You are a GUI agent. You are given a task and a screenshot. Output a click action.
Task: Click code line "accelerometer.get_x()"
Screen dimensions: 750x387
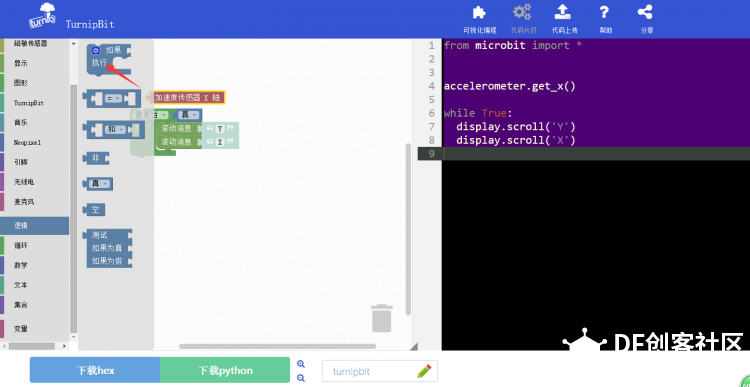click(509, 86)
